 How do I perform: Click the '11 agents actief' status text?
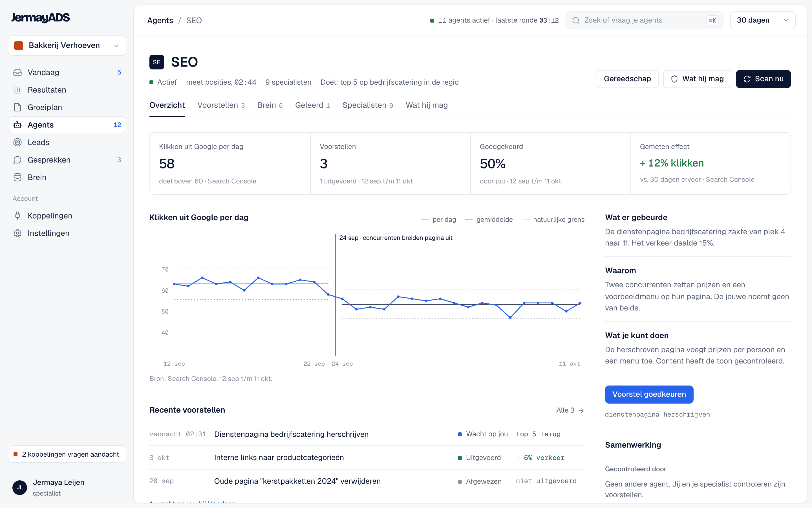tap(464, 21)
